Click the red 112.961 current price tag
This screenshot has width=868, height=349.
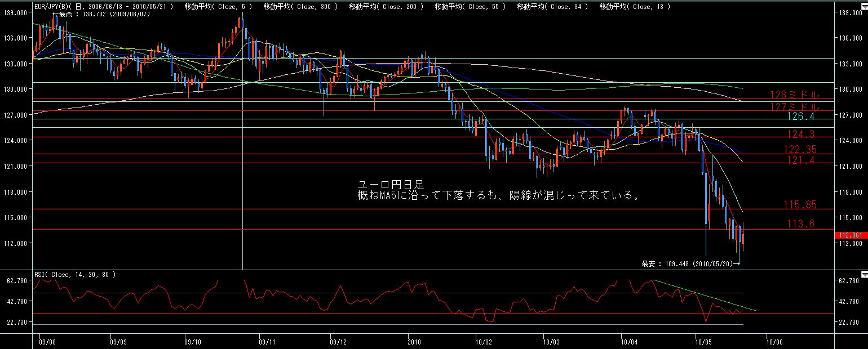tap(851, 235)
